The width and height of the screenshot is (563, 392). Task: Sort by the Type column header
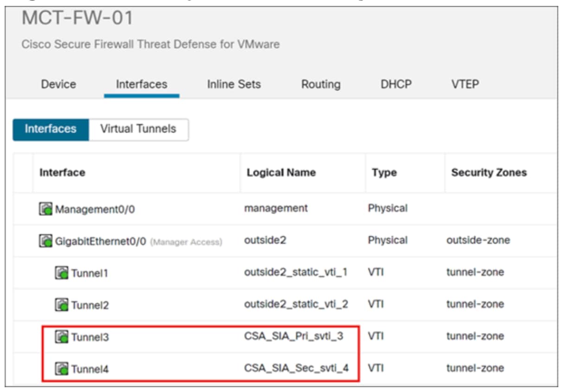[384, 173]
